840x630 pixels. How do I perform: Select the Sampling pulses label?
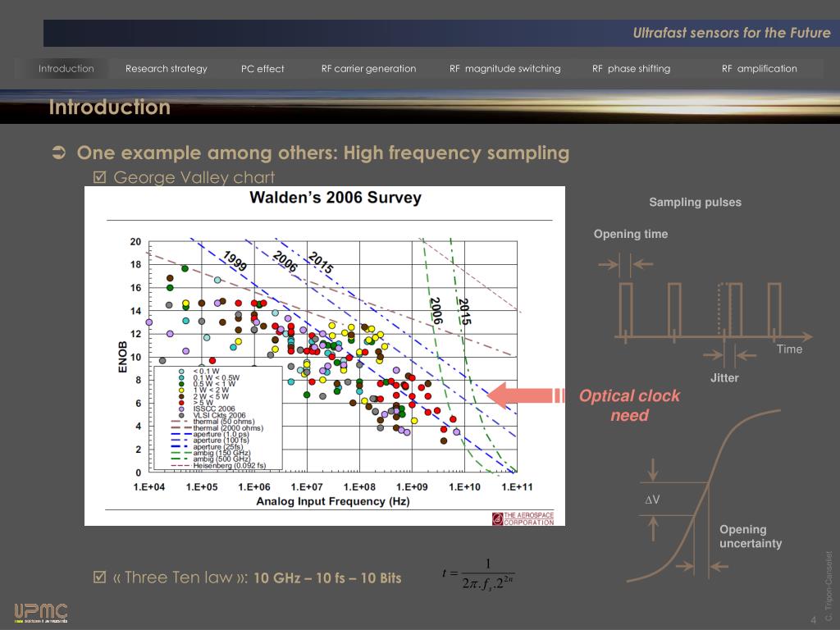[696, 202]
